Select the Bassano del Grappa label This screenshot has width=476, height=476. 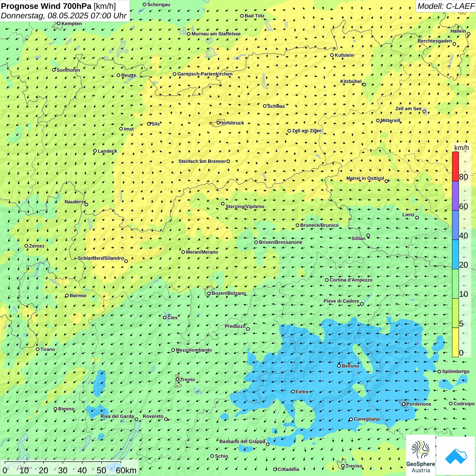coord(242,441)
